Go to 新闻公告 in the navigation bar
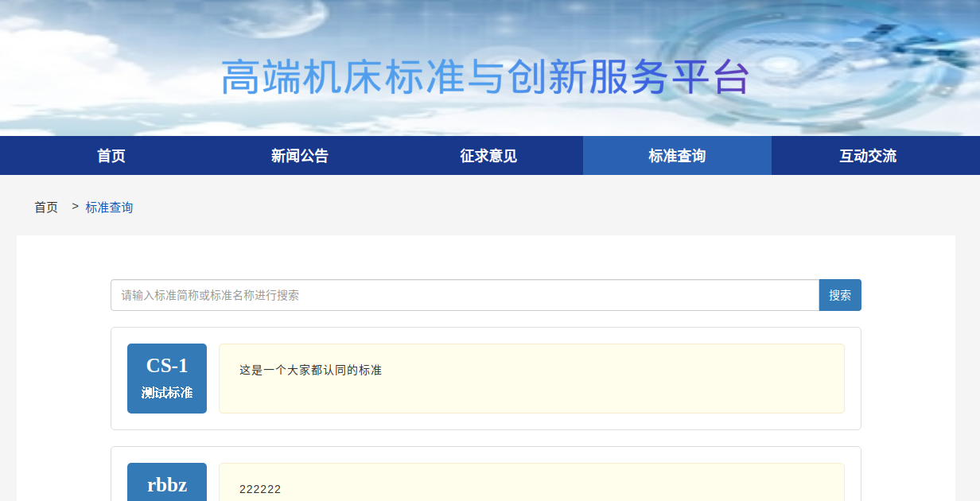Viewport: 980px width, 501px height. (x=300, y=156)
